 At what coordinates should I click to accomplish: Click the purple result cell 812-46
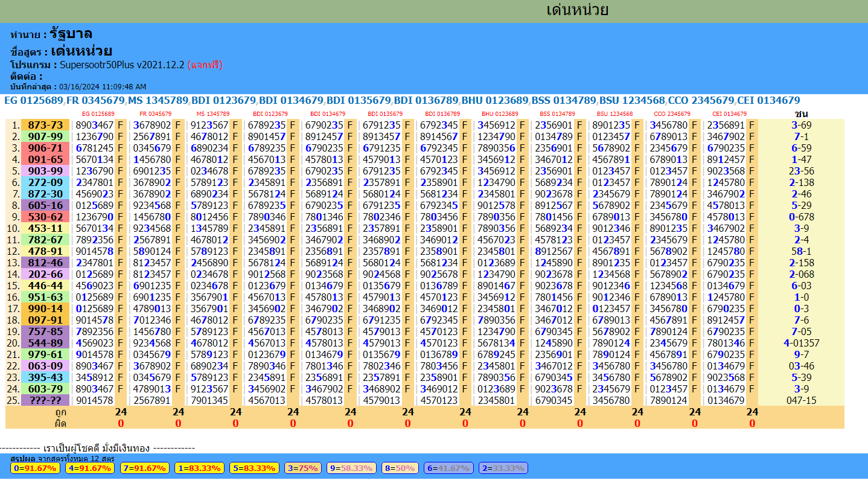point(46,263)
